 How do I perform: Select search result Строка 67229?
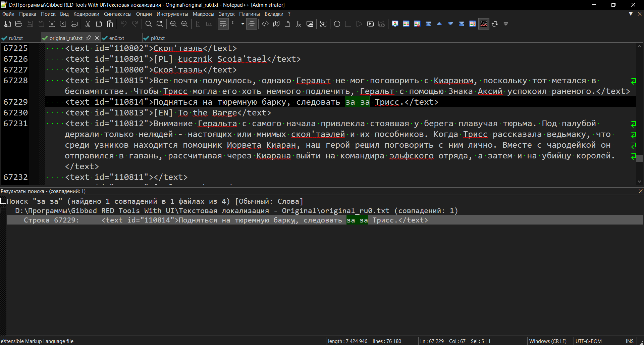325,220
